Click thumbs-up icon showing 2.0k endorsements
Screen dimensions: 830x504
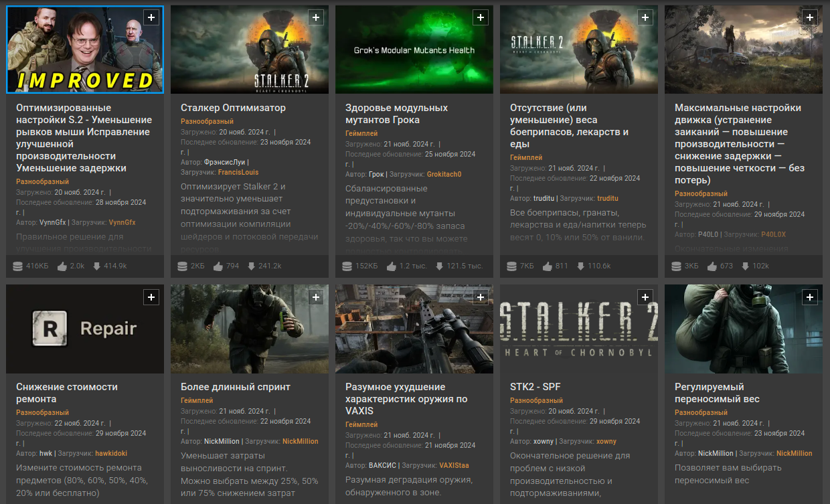[62, 266]
